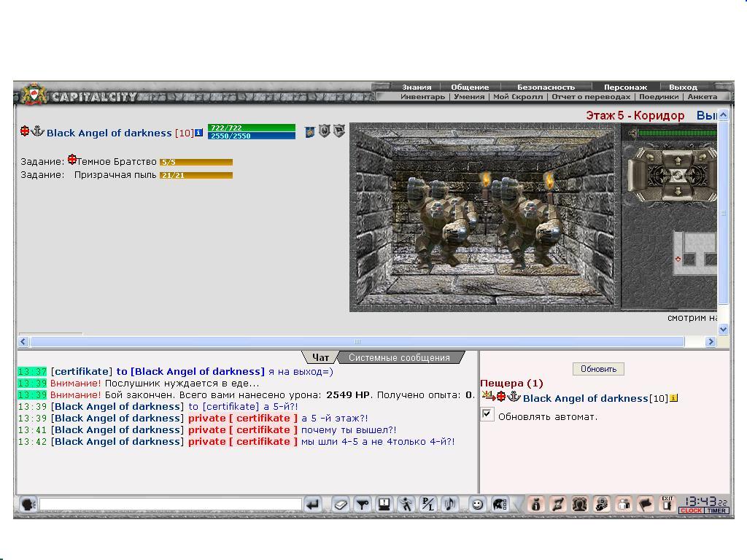The height and width of the screenshot is (560, 747).
Task: Open Отчет о переводах submenu item
Action: click(x=591, y=97)
